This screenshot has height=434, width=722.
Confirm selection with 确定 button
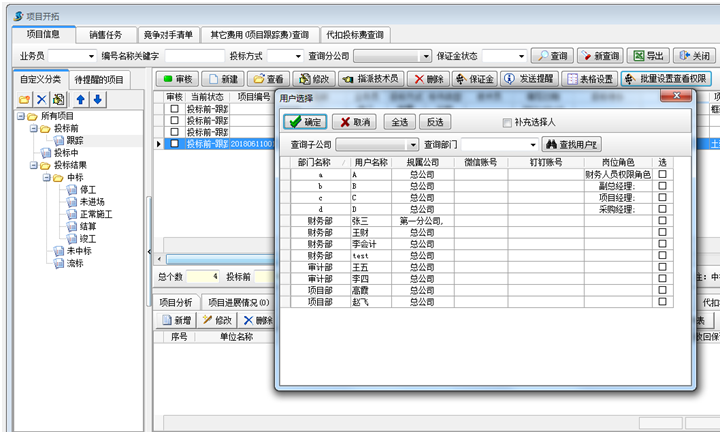coord(304,122)
